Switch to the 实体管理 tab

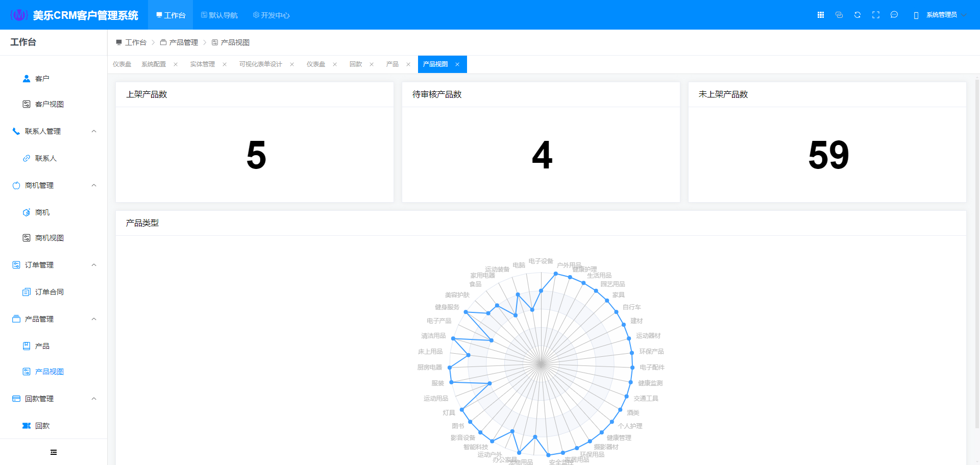202,64
